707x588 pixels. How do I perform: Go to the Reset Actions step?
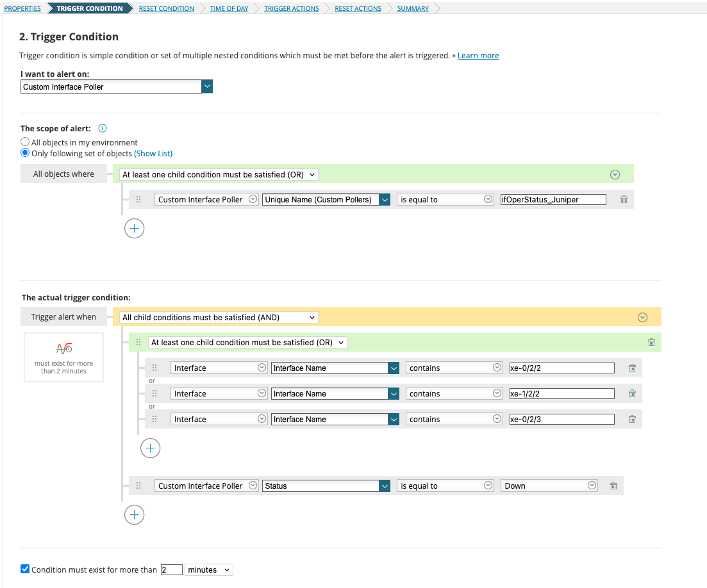(358, 8)
